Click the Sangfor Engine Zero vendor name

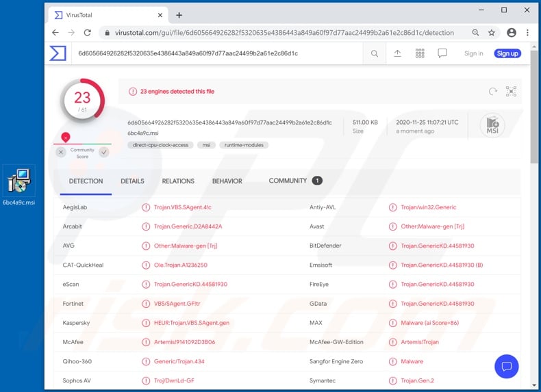coord(336,361)
